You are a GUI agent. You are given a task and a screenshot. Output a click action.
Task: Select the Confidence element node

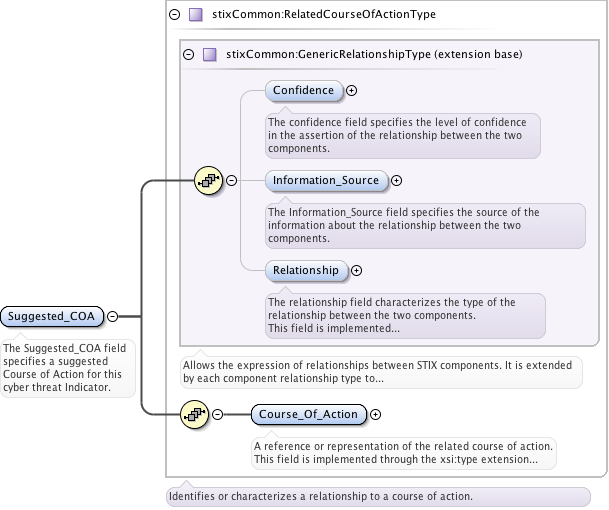tap(304, 91)
